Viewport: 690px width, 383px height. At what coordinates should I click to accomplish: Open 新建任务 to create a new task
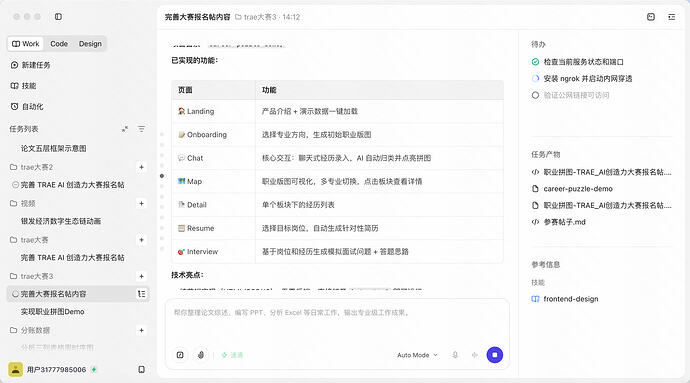click(x=30, y=65)
